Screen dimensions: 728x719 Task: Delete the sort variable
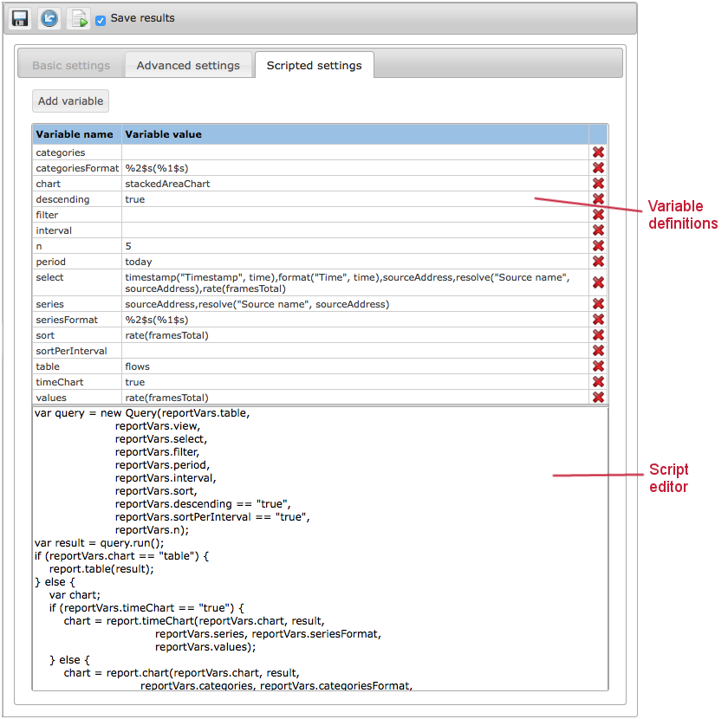[599, 334]
